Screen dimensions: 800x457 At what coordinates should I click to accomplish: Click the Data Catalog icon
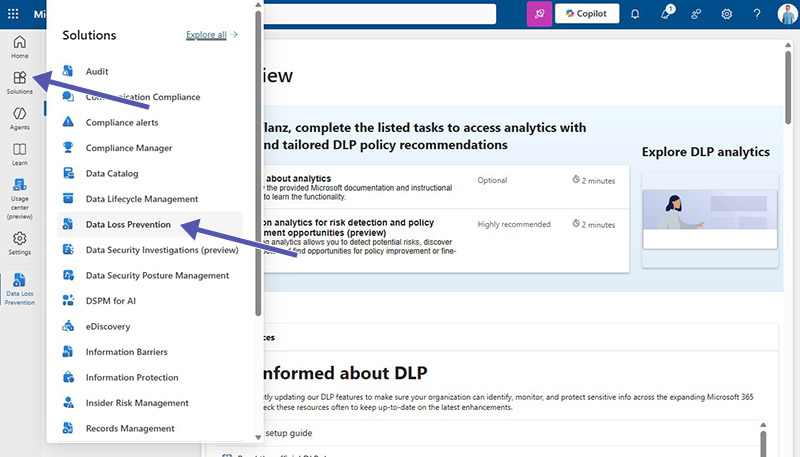(68, 173)
